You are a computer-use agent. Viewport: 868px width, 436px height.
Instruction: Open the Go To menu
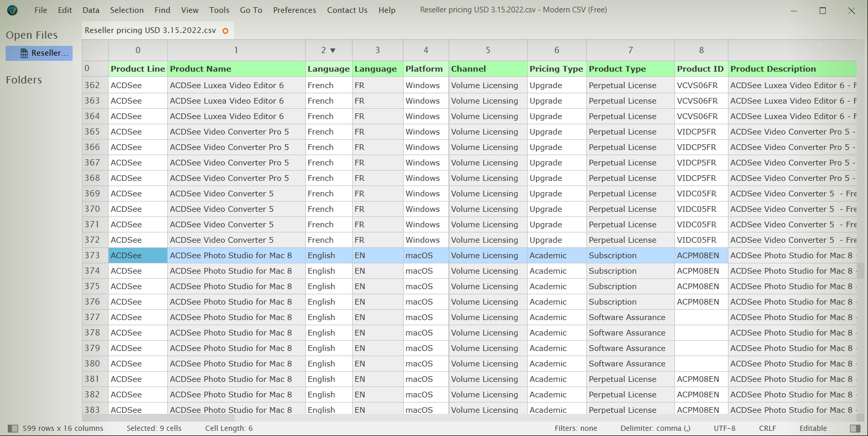pyautogui.click(x=251, y=10)
